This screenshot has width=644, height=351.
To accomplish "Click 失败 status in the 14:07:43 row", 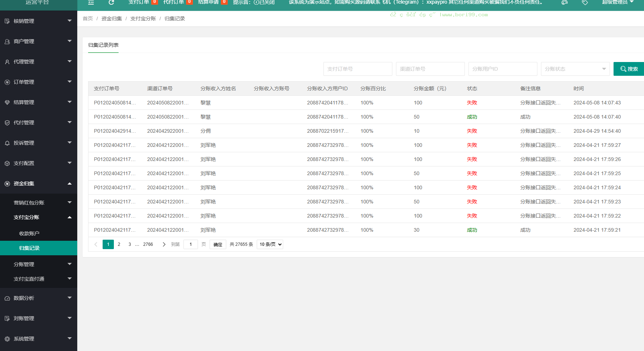I will [x=472, y=103].
